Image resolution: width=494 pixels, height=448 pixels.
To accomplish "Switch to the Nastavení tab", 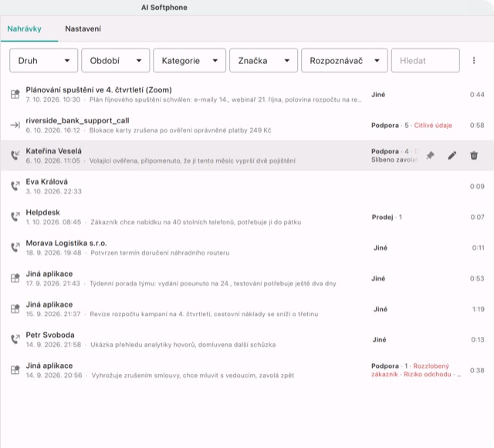I will [x=83, y=29].
